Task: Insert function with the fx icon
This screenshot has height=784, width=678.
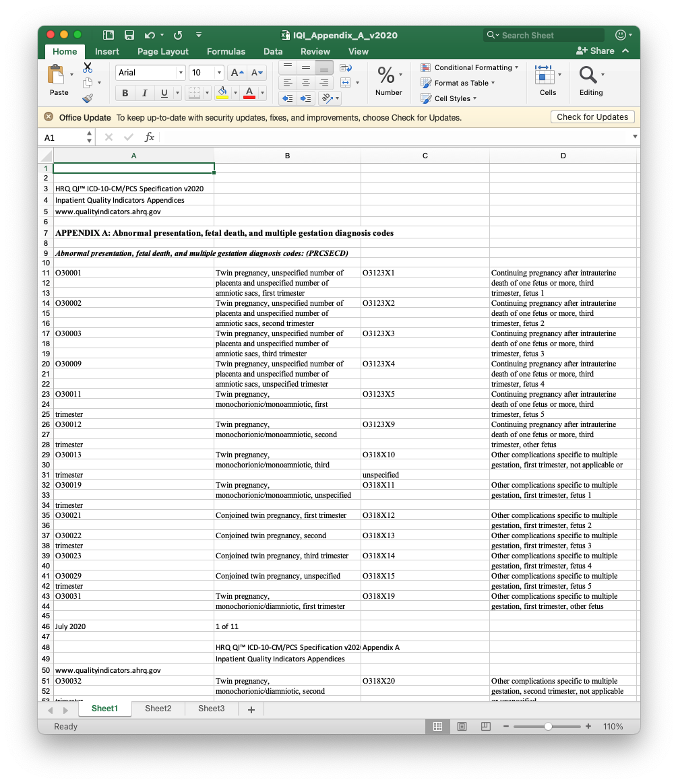Action: tap(149, 137)
